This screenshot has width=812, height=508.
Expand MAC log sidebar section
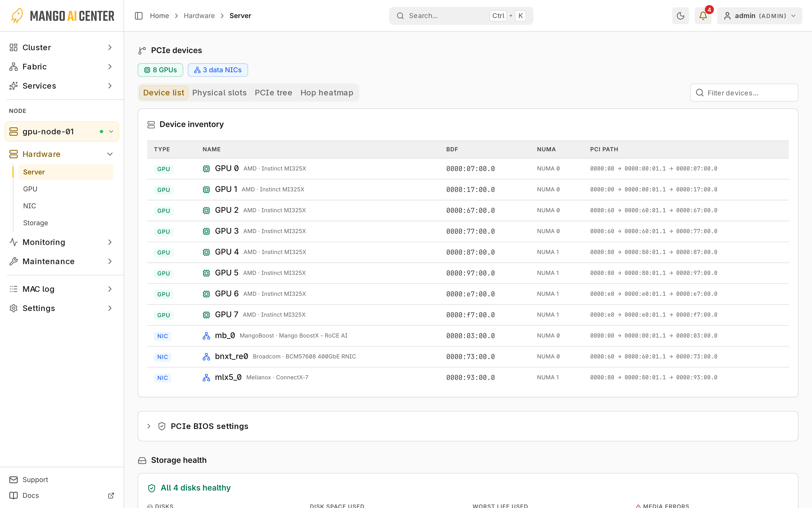click(62, 289)
